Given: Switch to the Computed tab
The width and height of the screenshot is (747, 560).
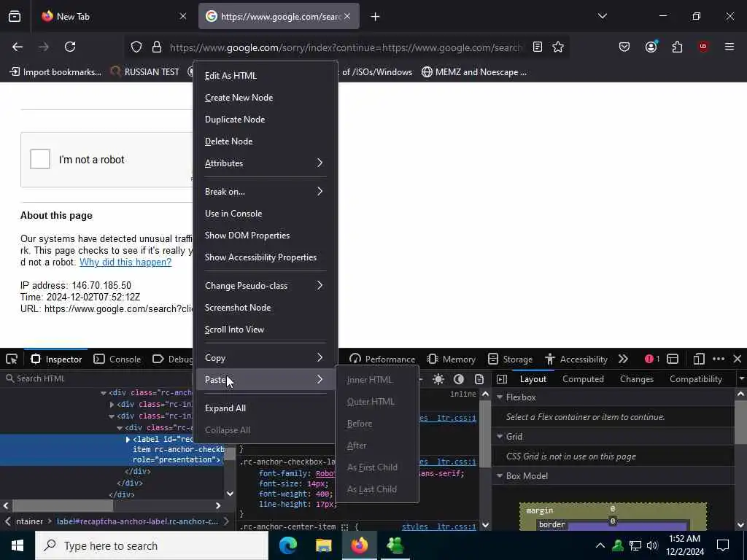Looking at the screenshot, I should point(583,379).
